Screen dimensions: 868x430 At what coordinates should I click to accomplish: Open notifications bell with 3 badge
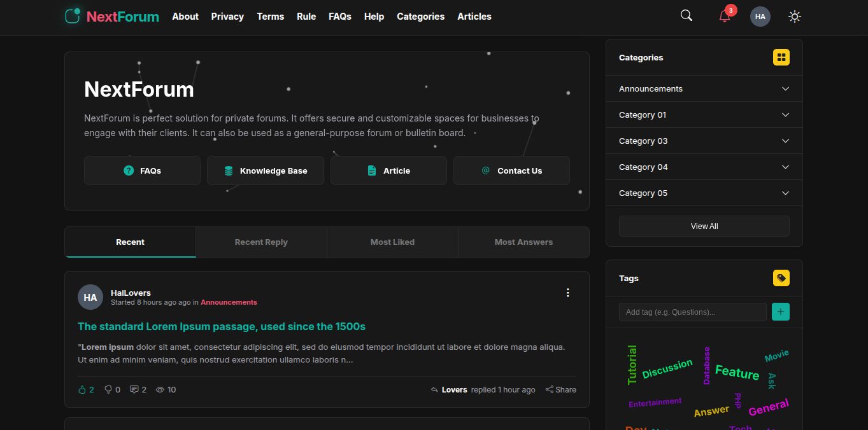point(725,17)
